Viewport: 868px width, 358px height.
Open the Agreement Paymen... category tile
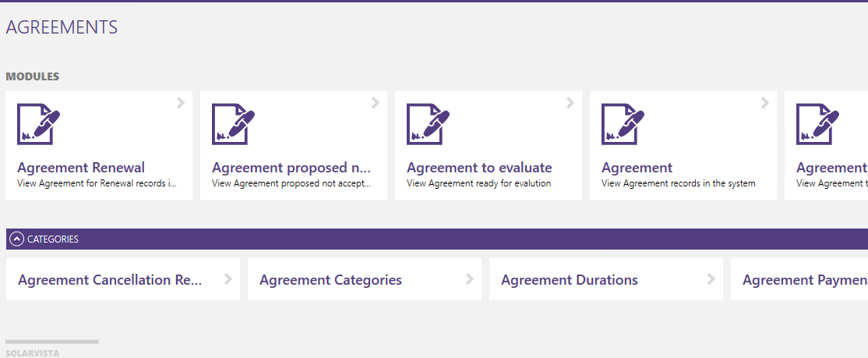click(x=799, y=279)
